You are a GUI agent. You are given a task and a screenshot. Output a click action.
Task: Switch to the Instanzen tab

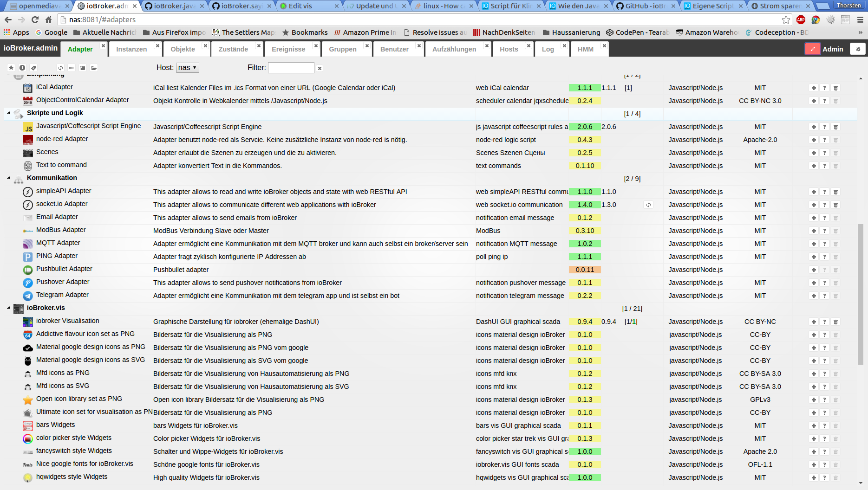[131, 49]
